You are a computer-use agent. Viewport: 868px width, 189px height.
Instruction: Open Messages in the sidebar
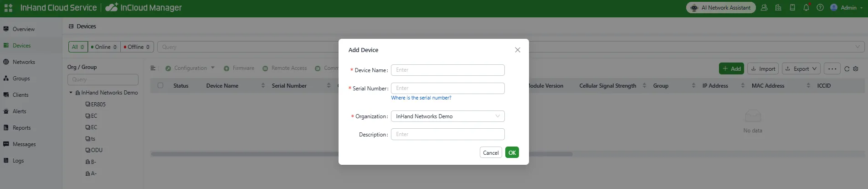(24, 144)
